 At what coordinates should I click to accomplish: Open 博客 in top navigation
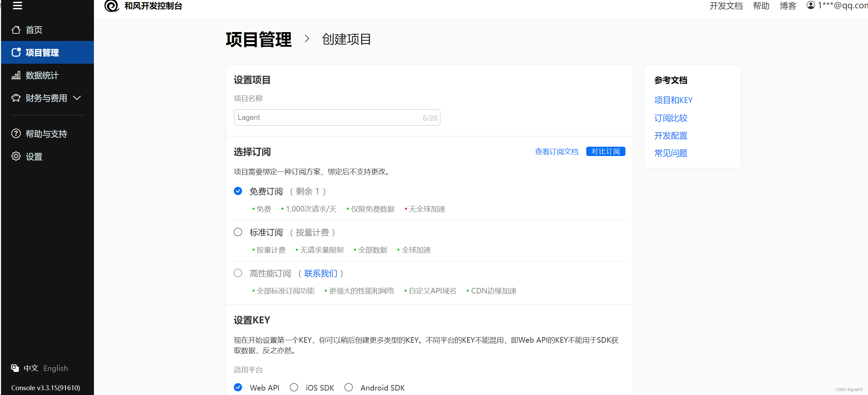[x=788, y=6]
